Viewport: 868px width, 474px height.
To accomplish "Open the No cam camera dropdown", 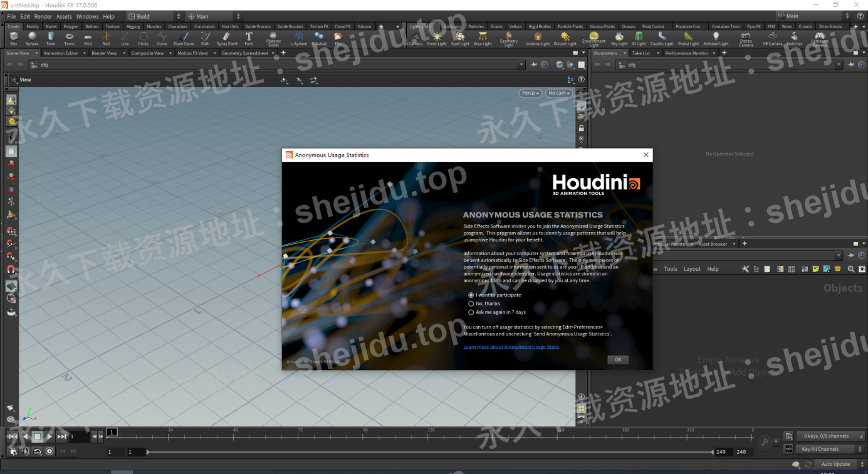I will [558, 93].
